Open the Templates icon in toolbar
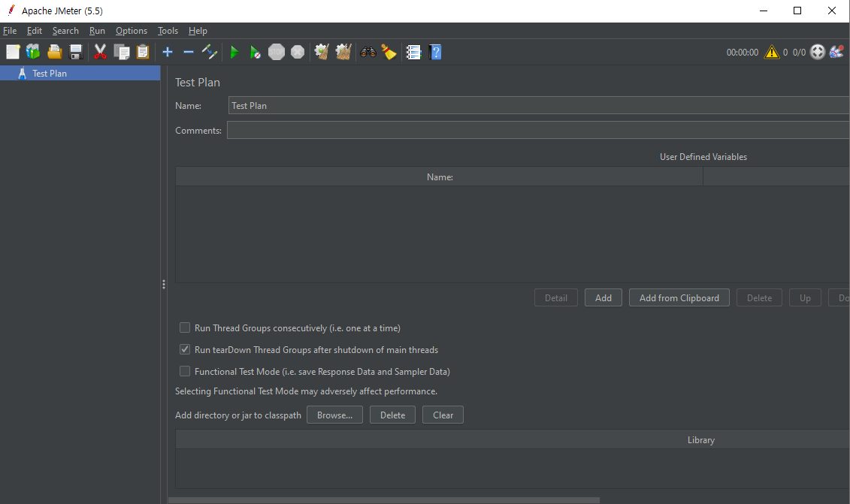Viewport: 850px width, 504px height. point(34,52)
